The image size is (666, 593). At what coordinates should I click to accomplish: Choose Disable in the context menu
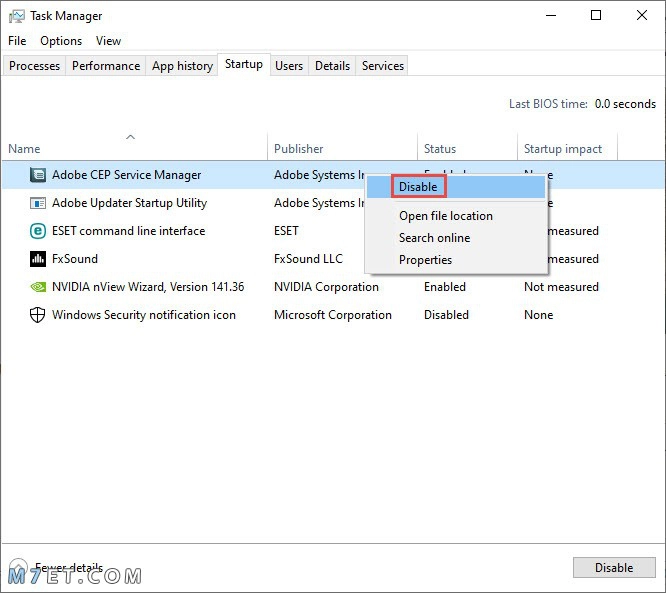pyautogui.click(x=456, y=187)
